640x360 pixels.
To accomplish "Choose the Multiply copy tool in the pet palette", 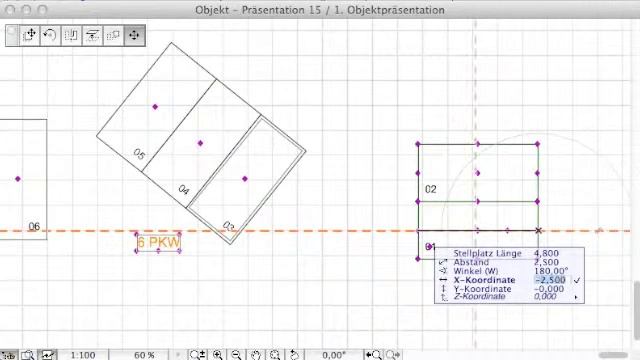I will (113, 36).
